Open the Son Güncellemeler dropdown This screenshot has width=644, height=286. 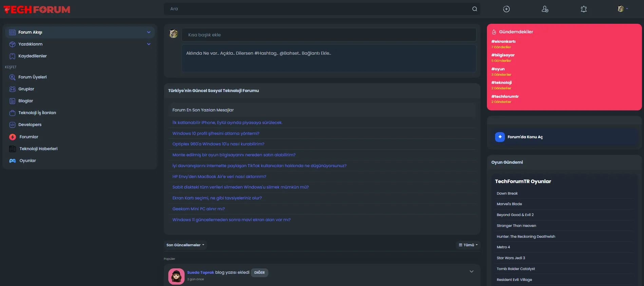click(185, 245)
